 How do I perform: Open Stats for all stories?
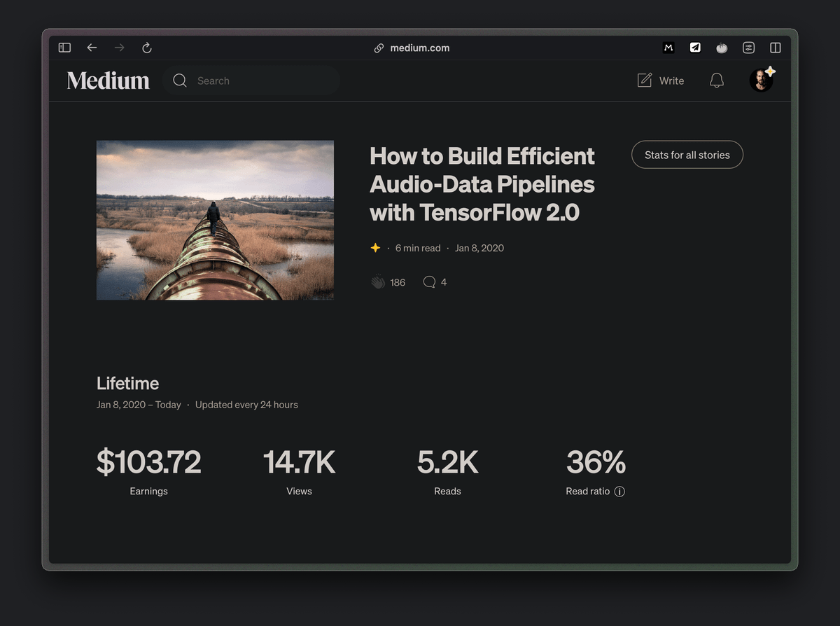687,155
